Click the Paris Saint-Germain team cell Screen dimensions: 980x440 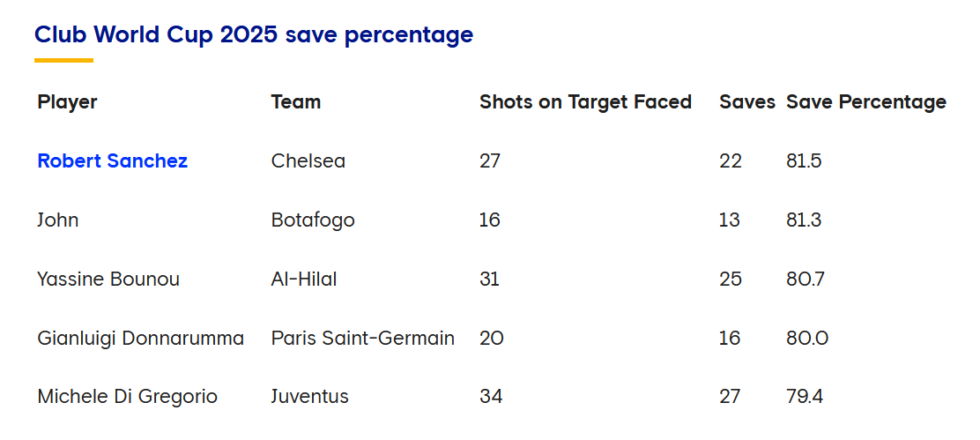pos(363,338)
